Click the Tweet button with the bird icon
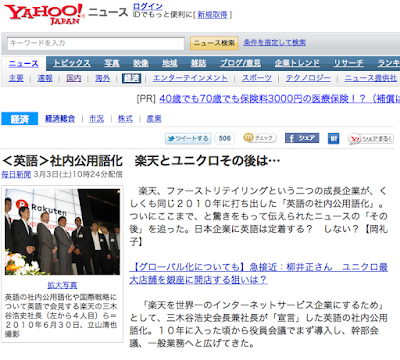The width and height of the screenshot is (400, 360). click(188, 138)
